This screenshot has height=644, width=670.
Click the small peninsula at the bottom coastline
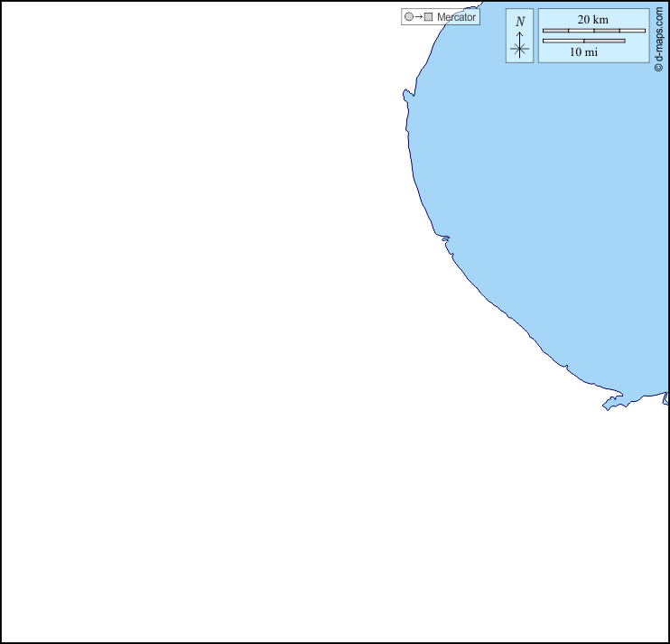[x=612, y=400]
